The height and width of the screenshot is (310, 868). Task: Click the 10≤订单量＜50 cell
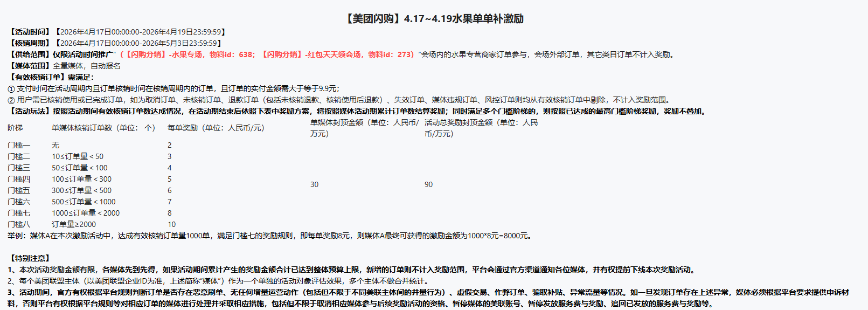[78, 156]
